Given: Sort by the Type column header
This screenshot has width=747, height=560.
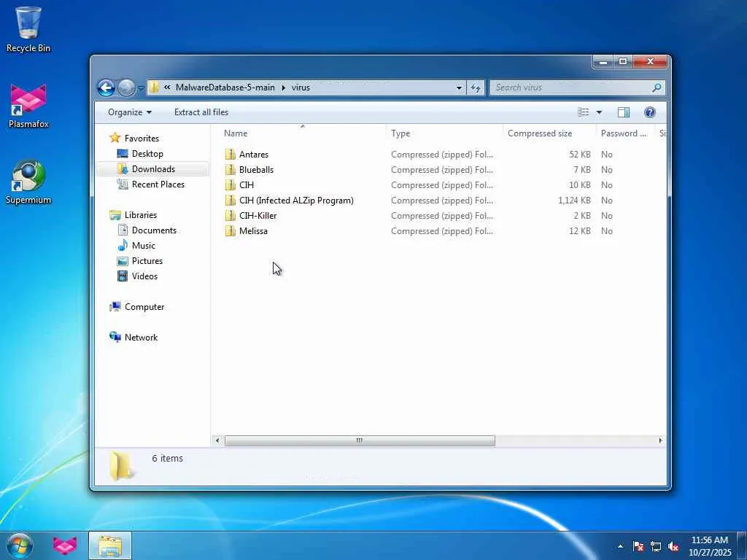Looking at the screenshot, I should click(x=444, y=133).
